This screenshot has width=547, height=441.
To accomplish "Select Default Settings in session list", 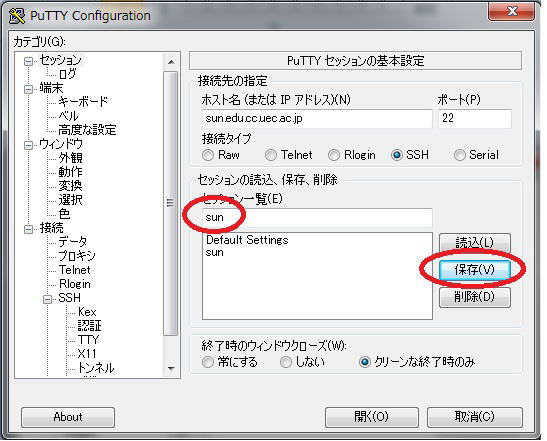I will [x=247, y=240].
